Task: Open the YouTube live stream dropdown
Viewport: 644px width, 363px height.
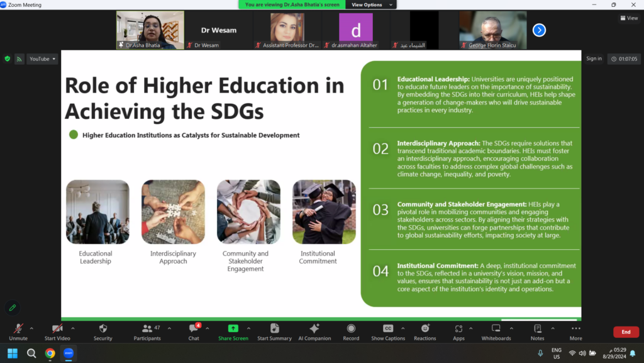Action: [x=42, y=59]
